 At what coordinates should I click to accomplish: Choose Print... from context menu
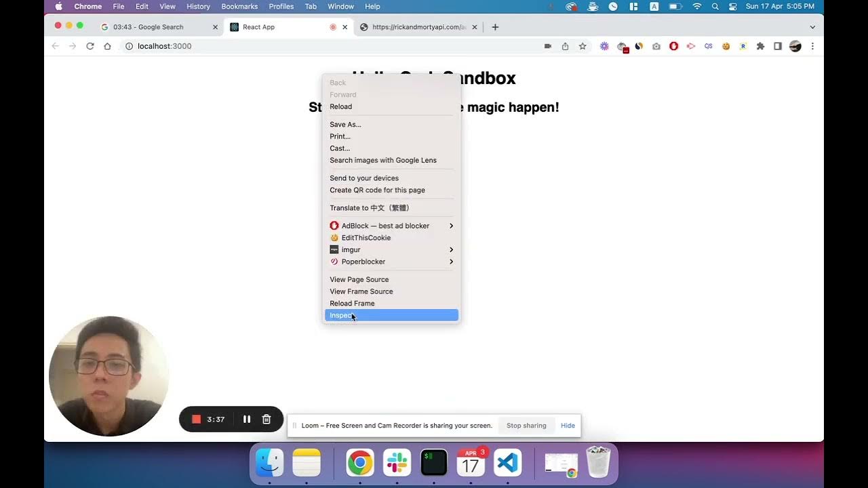coord(391,136)
